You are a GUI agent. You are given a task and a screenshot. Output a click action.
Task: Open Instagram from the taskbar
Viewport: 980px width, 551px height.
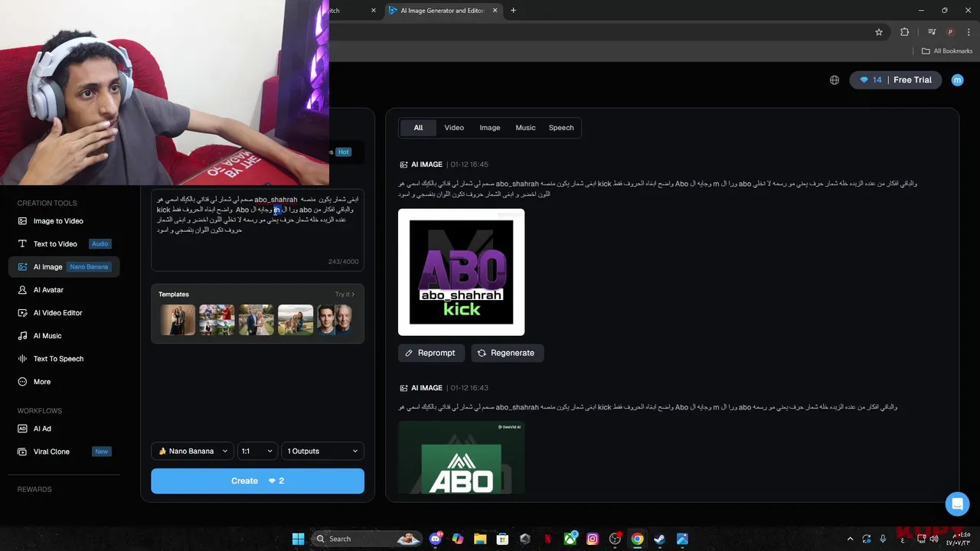(x=593, y=539)
